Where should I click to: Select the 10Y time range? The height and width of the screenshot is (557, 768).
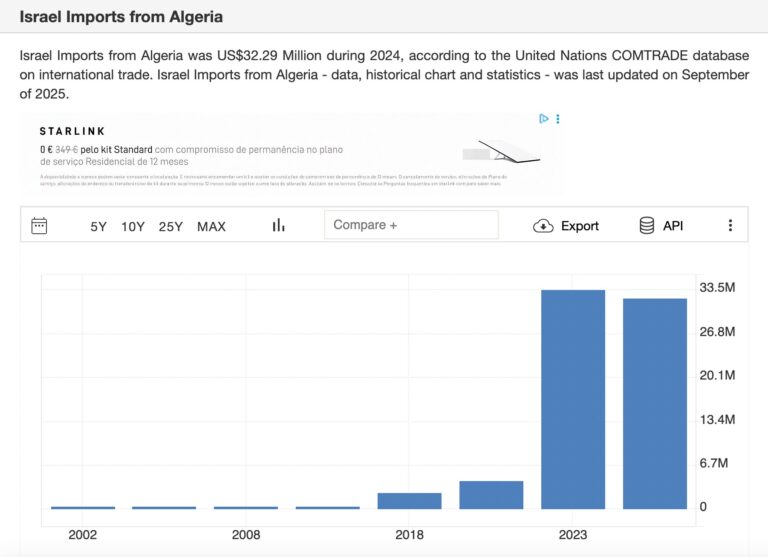tap(133, 226)
